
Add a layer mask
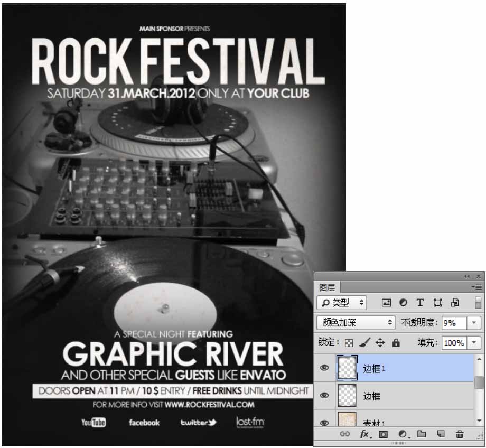384,434
